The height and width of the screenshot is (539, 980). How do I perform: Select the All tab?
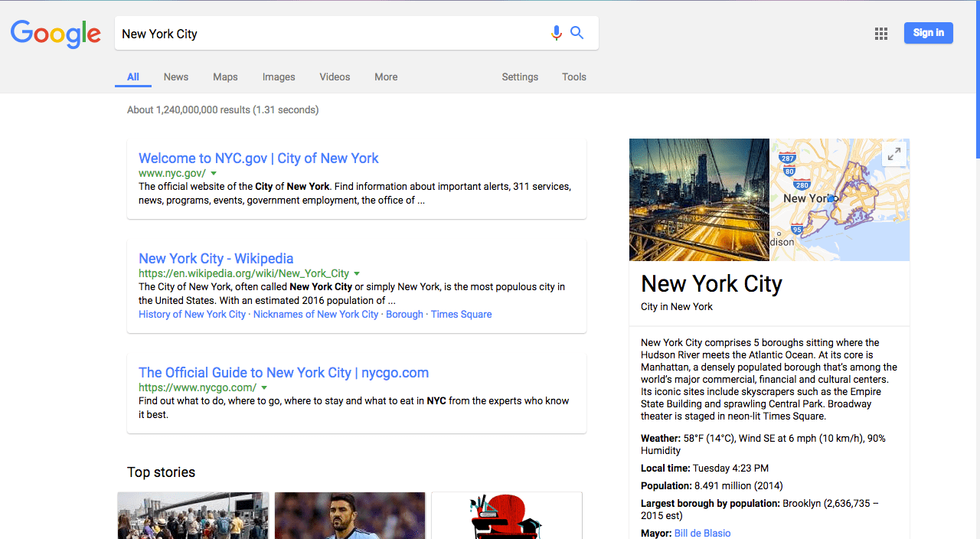(x=133, y=77)
